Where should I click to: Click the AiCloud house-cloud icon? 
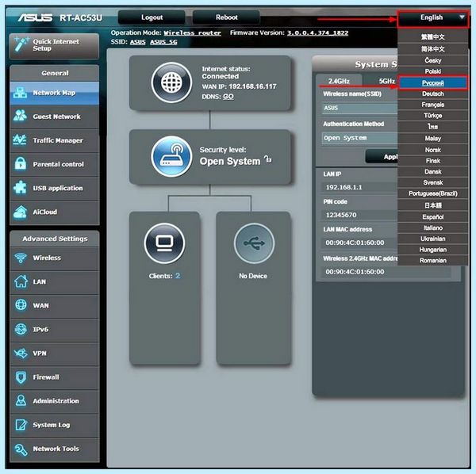pyautogui.click(x=20, y=212)
